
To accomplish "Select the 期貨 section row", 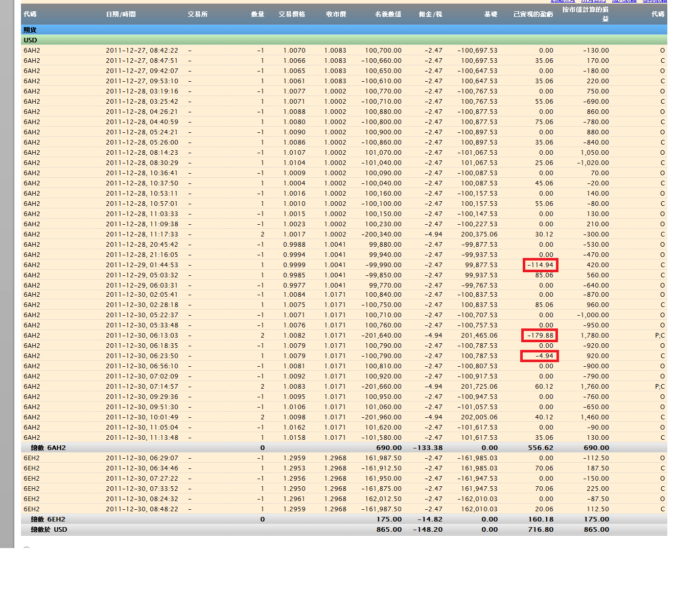I will [x=344, y=30].
